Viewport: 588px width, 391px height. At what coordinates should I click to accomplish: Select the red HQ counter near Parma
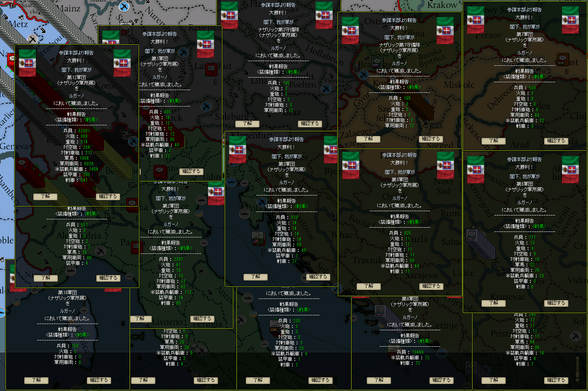click(135, 248)
